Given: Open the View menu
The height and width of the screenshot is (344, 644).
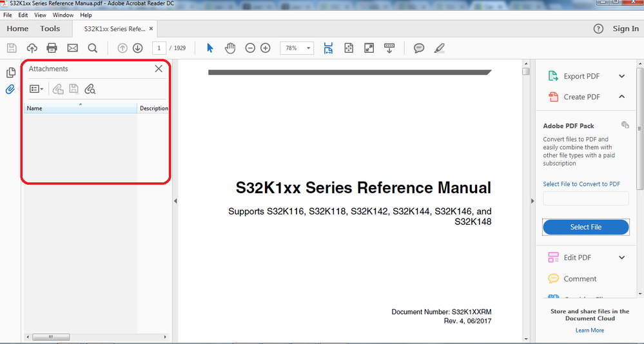Looking at the screenshot, I should point(40,15).
